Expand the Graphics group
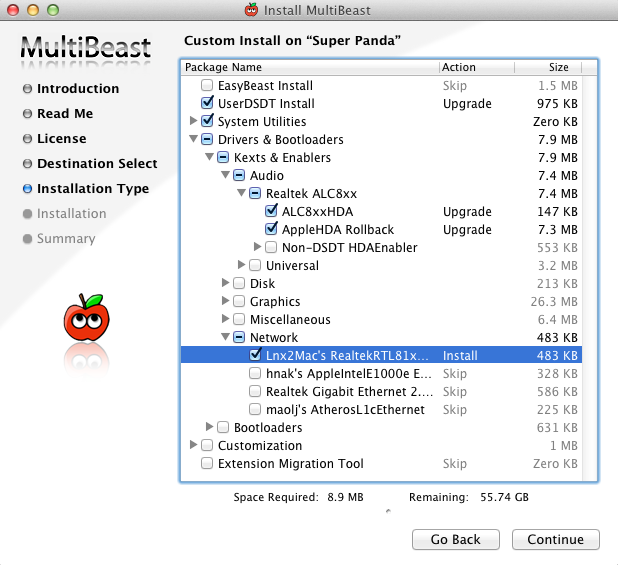 (225, 300)
